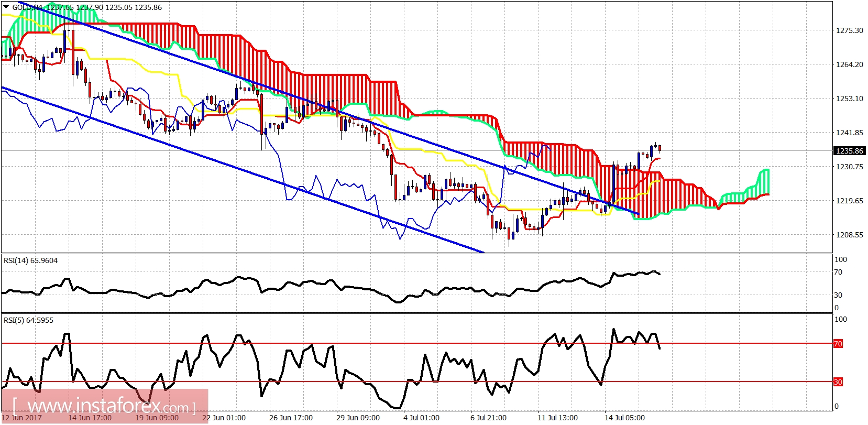The width and height of the screenshot is (868, 425).
Task: Click the RSI(14) 30 level axis label
Action: point(838,295)
